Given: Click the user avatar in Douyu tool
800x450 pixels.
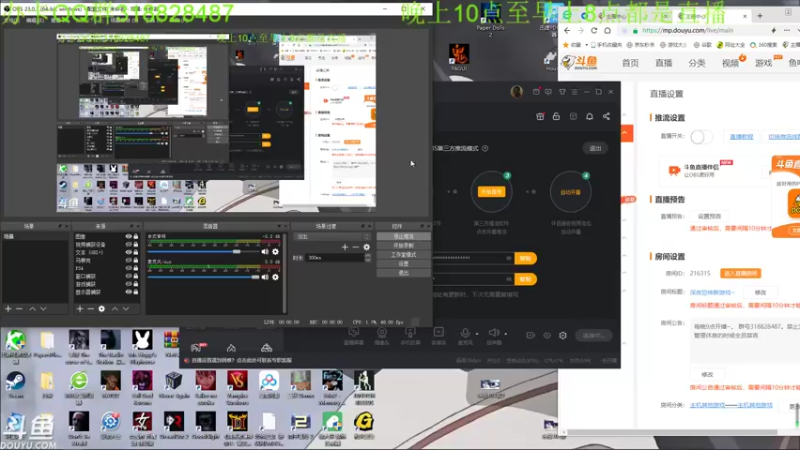Looking at the screenshot, I should [x=516, y=92].
